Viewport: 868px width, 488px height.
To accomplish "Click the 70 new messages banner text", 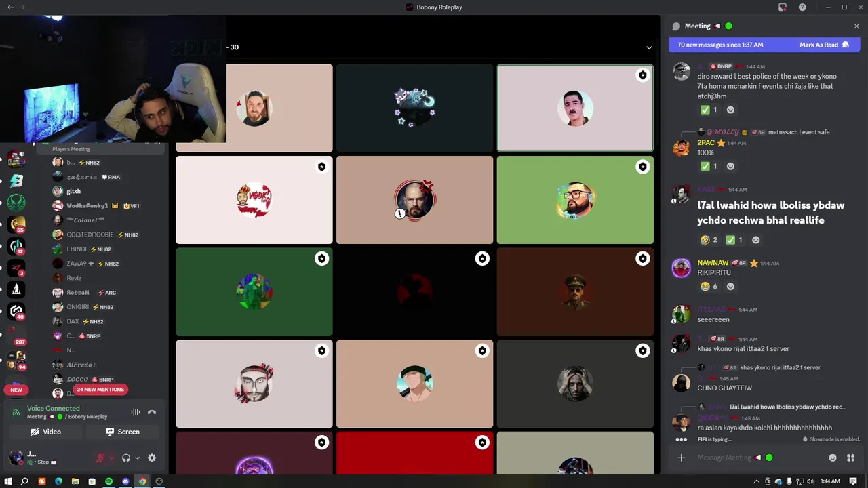I will (x=720, y=45).
